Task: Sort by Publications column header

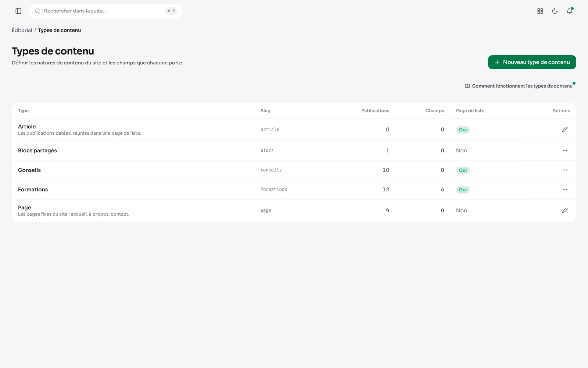Action: coord(375,111)
